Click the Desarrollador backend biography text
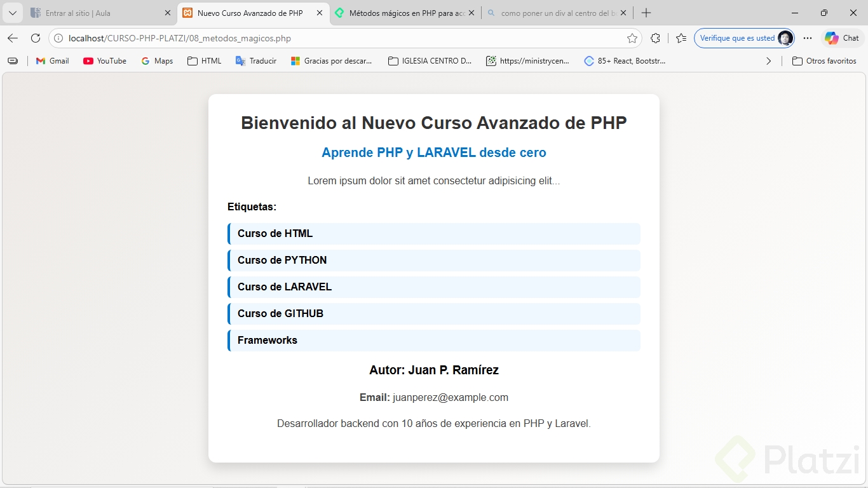 tap(434, 424)
